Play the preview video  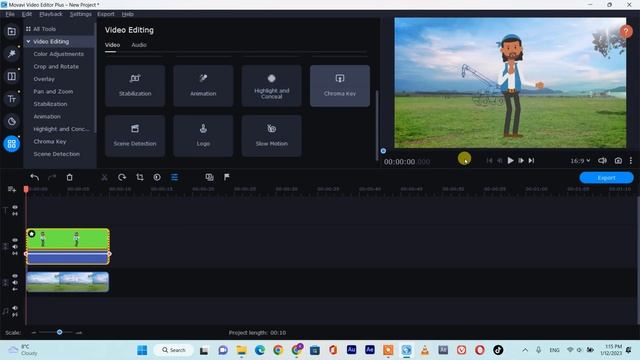click(510, 160)
